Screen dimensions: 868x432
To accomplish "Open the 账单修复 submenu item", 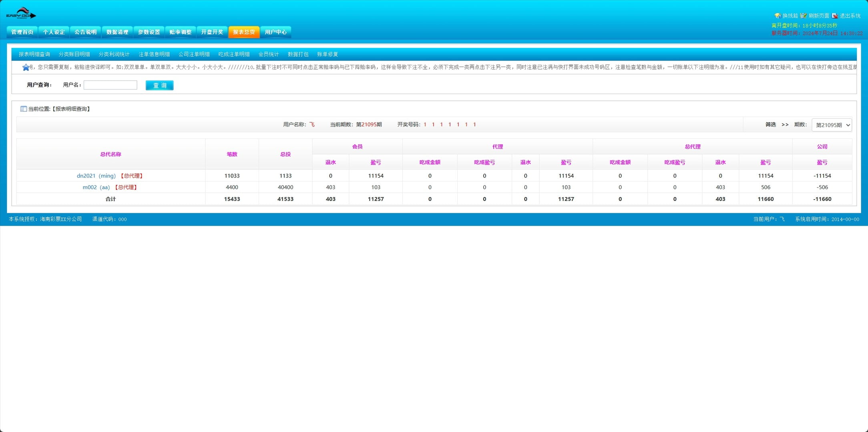I will 327,54.
